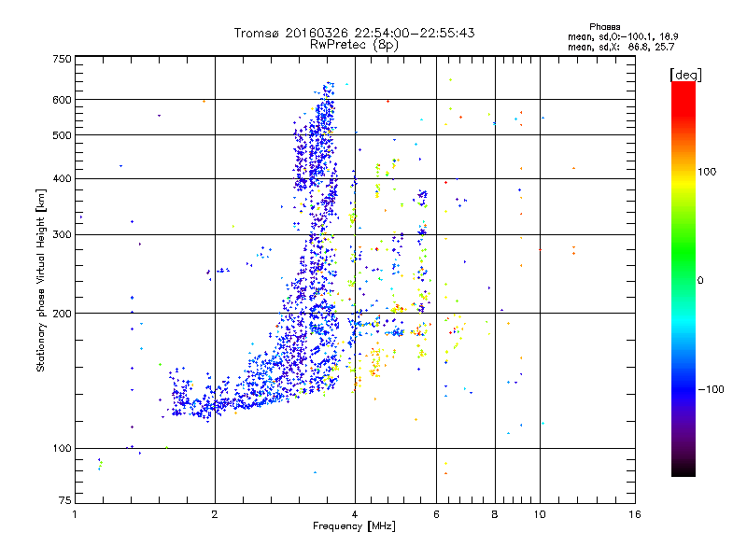Click the colorbar tick label "-100"
747x560 pixels.
712,389
